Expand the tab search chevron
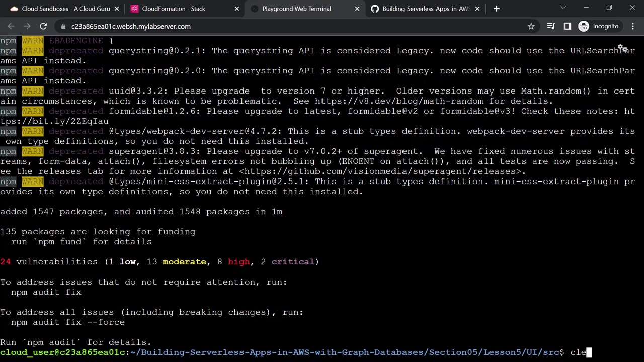This screenshot has height=362, width=644. [563, 9]
